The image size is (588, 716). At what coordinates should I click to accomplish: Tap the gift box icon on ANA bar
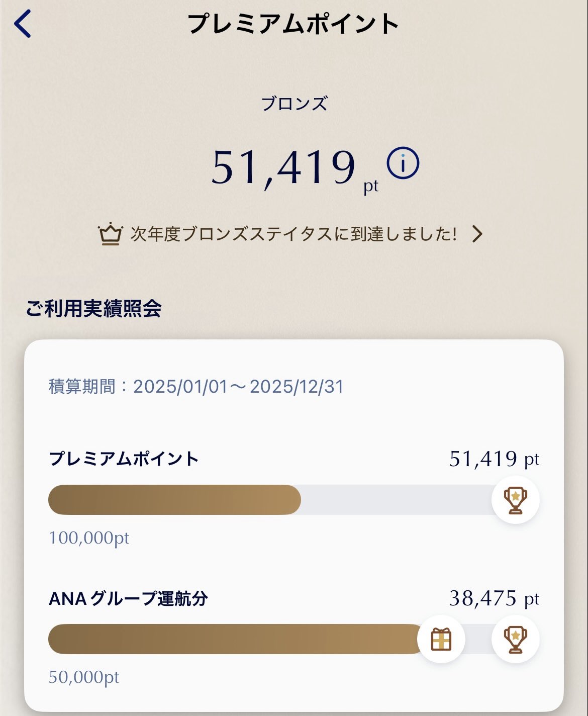pyautogui.click(x=441, y=639)
